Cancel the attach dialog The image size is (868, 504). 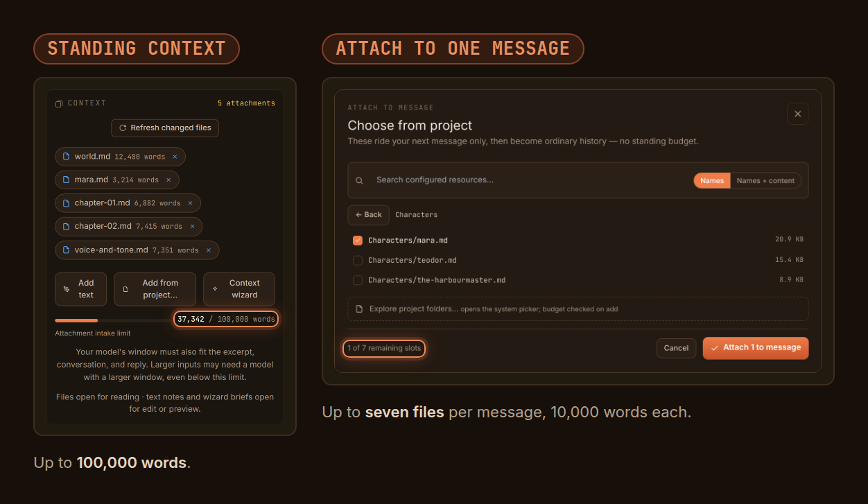(x=676, y=348)
